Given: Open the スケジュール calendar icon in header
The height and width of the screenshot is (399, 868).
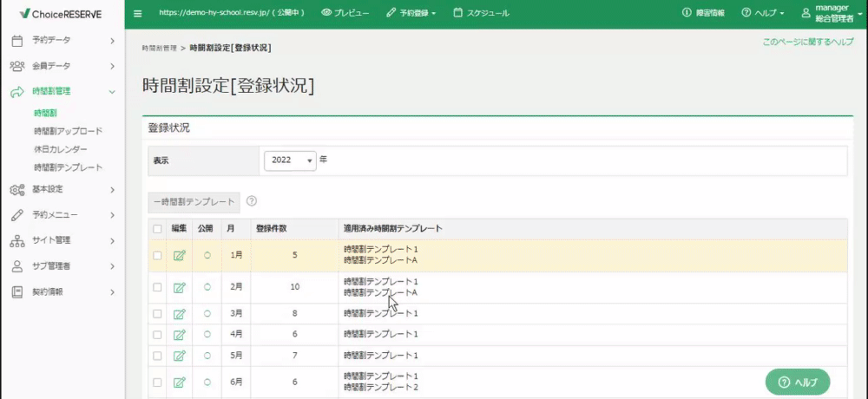Looking at the screenshot, I should point(457,13).
